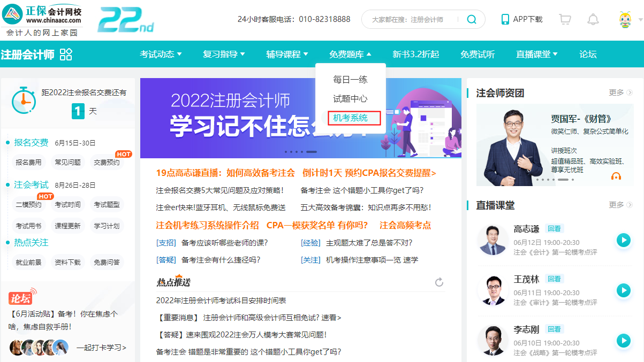This screenshot has height=362, width=644.
Task: Open 2022年注册会计师考试科目安排时间表 link
Action: point(221,301)
